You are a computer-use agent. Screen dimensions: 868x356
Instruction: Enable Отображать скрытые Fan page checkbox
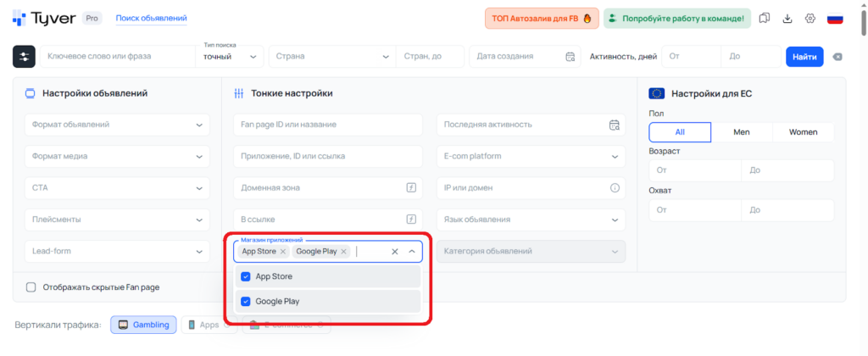click(31, 287)
